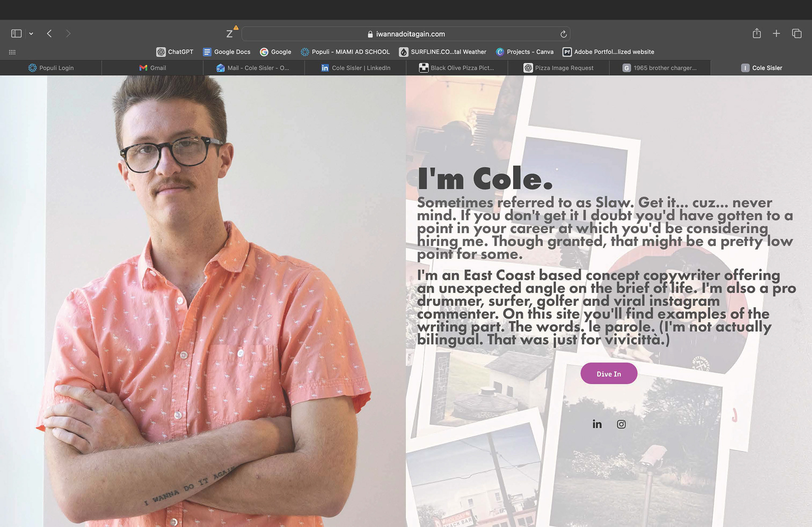Click the Dive In button
This screenshot has width=812, height=527.
click(609, 374)
